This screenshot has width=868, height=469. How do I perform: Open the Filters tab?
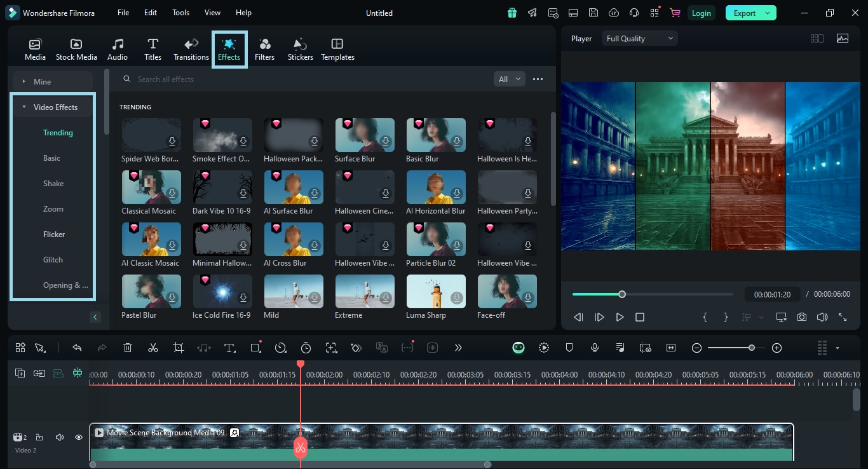(x=264, y=49)
